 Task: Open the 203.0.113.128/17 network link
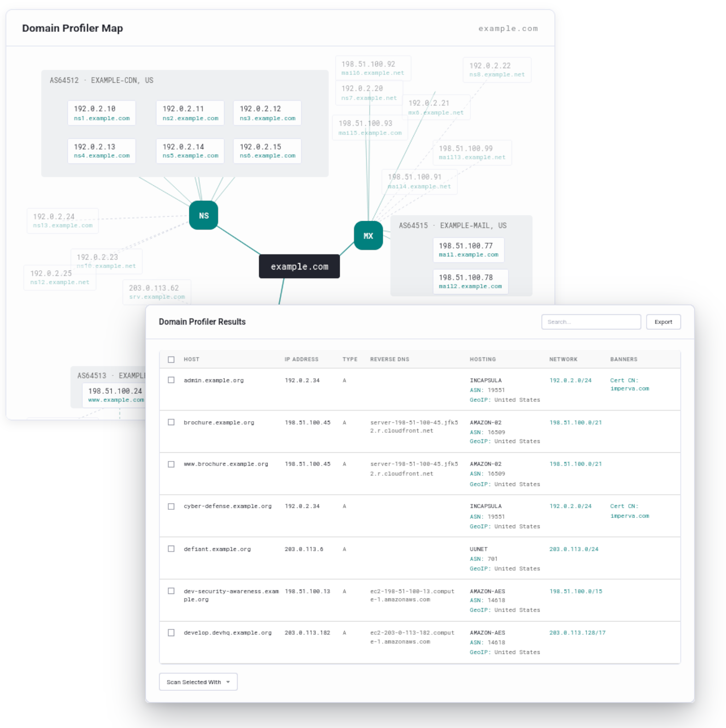tap(577, 633)
